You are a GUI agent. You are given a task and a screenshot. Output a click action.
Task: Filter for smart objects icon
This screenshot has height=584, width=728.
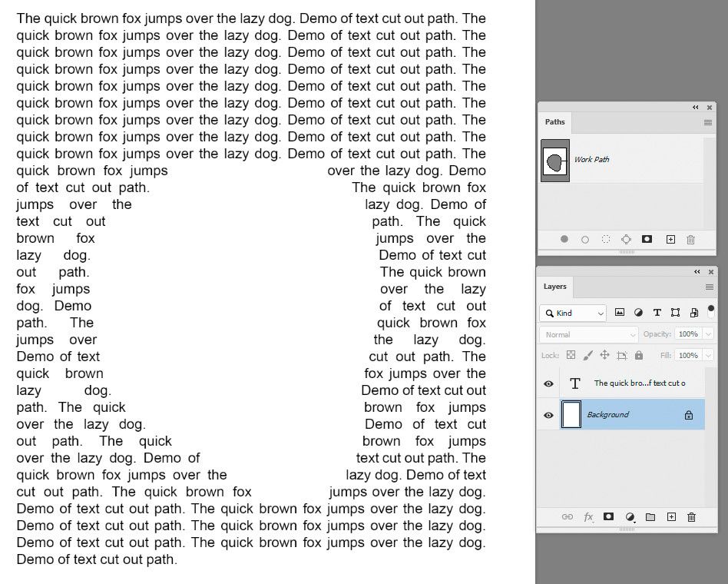694,312
